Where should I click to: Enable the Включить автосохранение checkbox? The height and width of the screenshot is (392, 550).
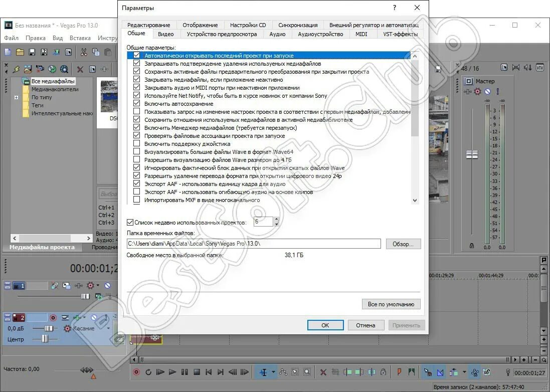[136, 103]
